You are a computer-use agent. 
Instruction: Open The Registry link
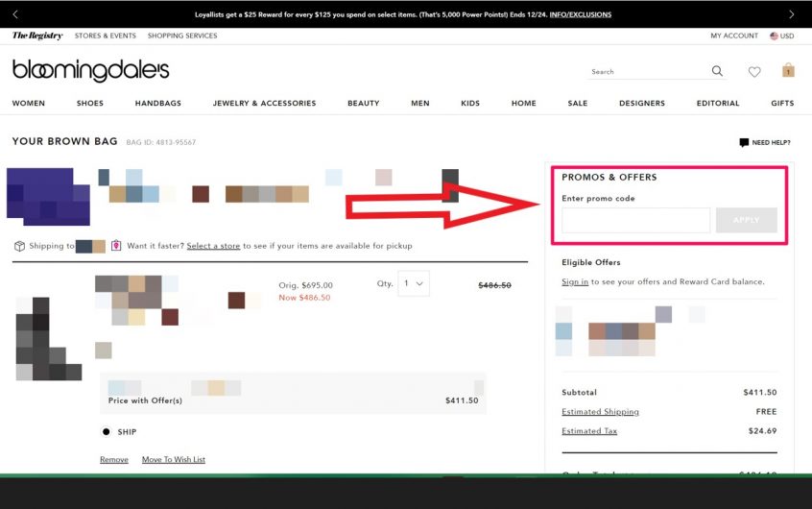(x=37, y=36)
